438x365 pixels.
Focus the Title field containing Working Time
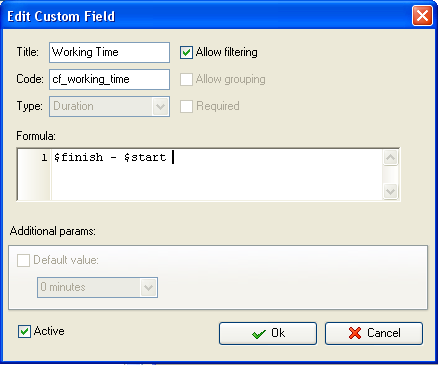109,52
